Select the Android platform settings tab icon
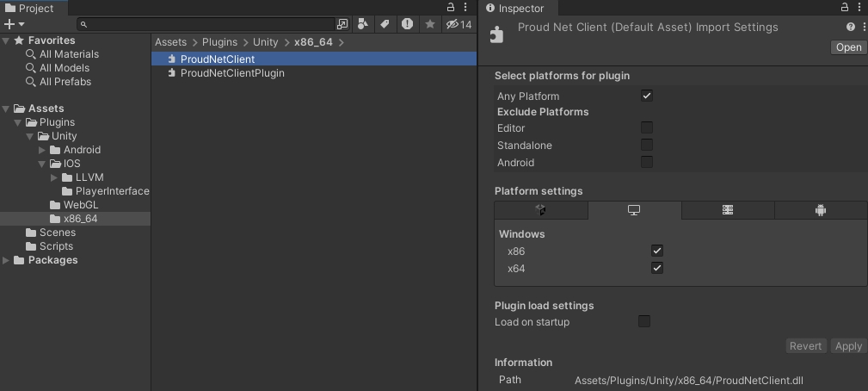Viewport: 868px width, 391px height. coord(820,210)
